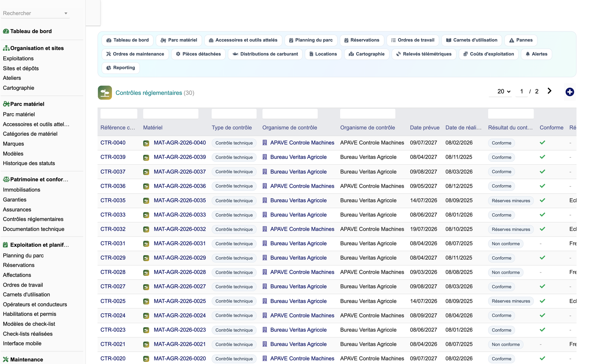Image resolution: width=589 pixels, height=364 pixels.
Task: Click green checkmark in CTR-0039 row
Action: click(x=542, y=157)
